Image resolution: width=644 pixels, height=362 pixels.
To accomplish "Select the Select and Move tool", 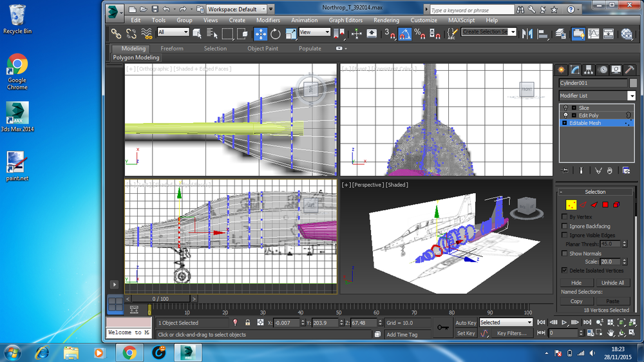I will coord(261,33).
